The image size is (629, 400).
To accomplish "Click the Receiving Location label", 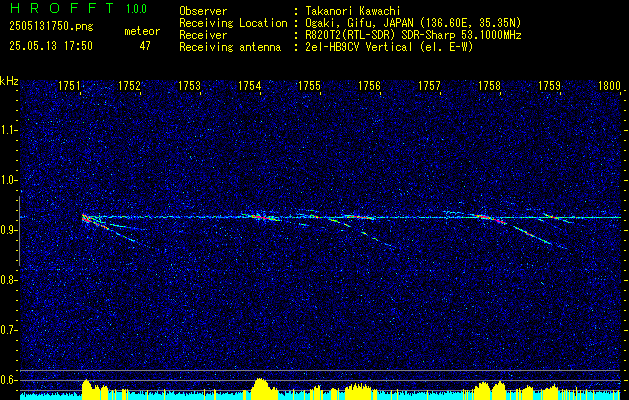I will 233,23.
